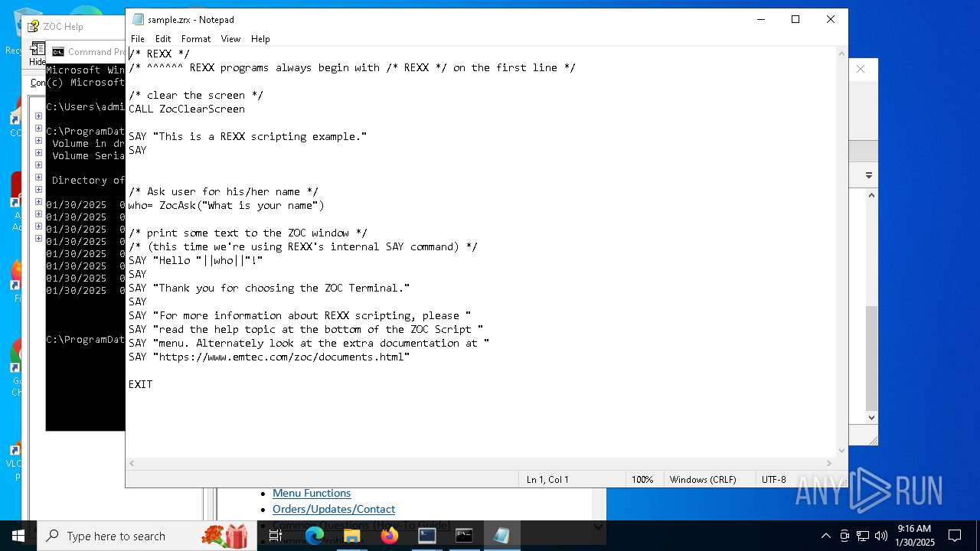Screen dimensions: 980x551
Task: Click volume icon in system tray
Action: (881, 536)
